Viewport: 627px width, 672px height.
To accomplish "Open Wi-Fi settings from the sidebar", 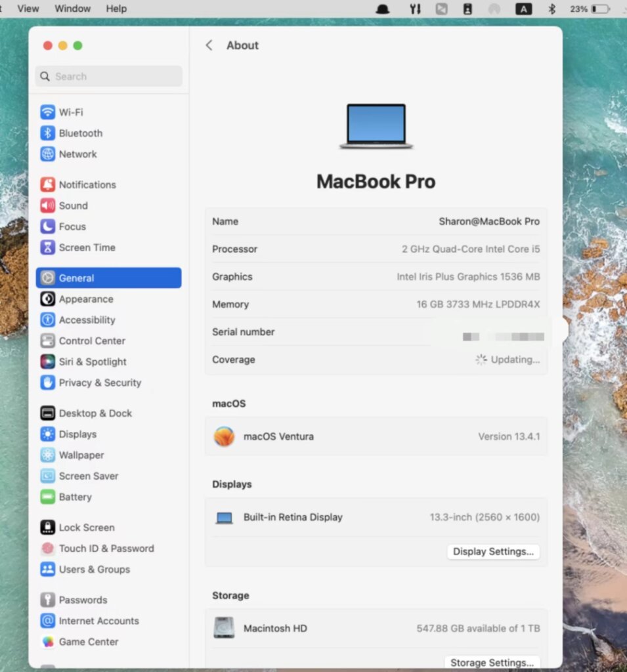I will point(47,112).
